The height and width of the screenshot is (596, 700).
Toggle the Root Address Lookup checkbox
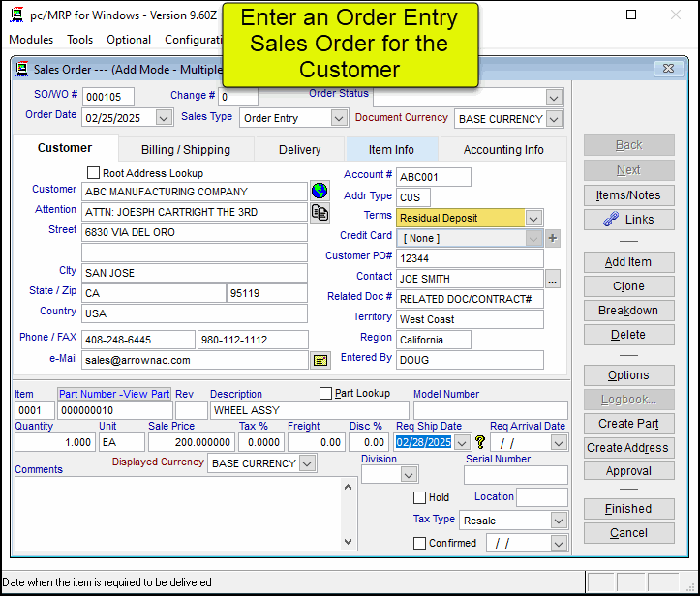tap(93, 172)
